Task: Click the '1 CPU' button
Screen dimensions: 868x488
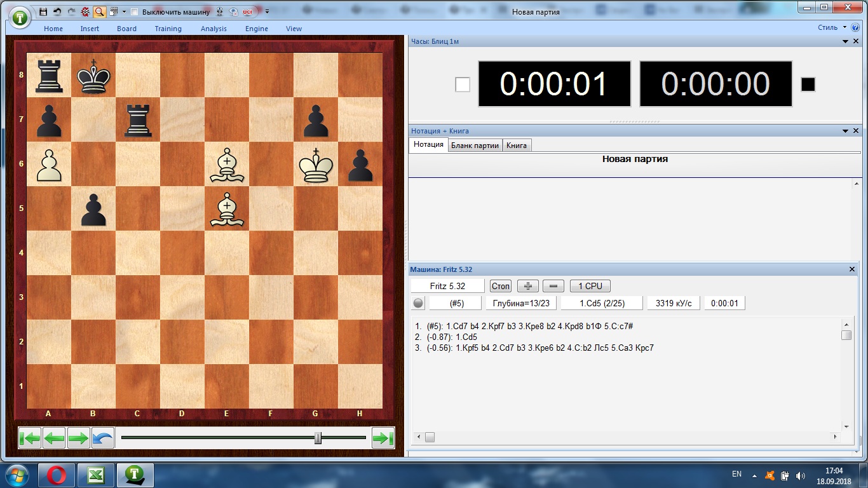Action: (590, 286)
